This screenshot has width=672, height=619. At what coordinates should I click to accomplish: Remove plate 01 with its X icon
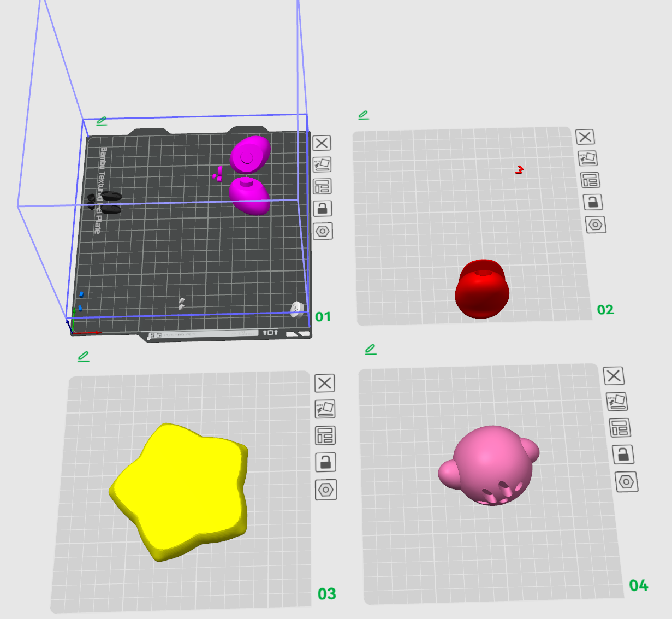[x=322, y=143]
